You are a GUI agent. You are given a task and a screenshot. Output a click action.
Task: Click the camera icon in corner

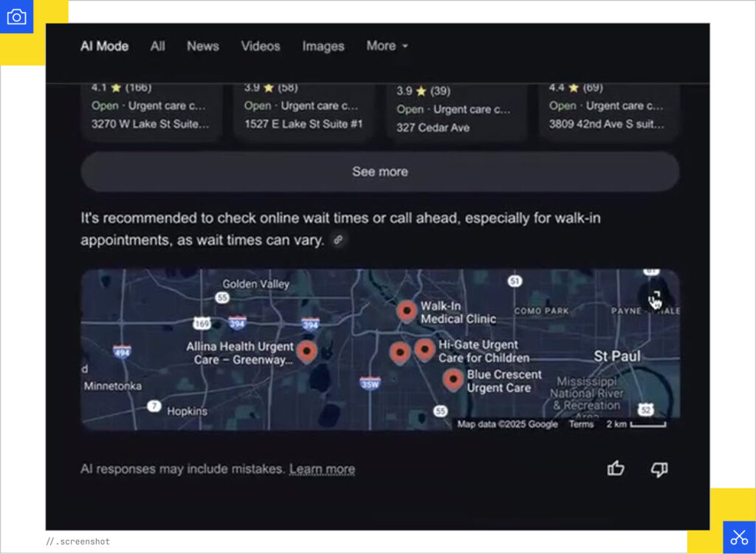(16, 16)
